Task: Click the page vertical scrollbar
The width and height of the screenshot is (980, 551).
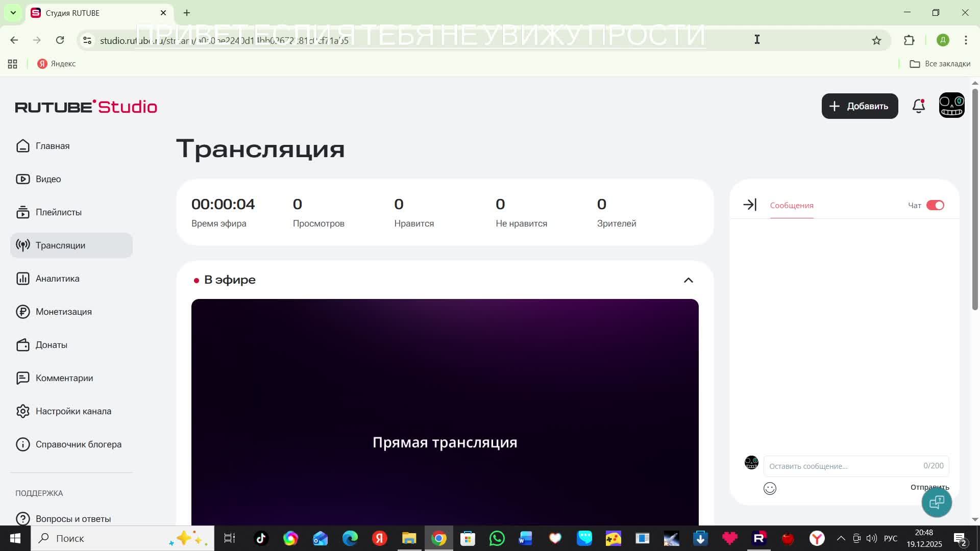Action: (x=974, y=199)
